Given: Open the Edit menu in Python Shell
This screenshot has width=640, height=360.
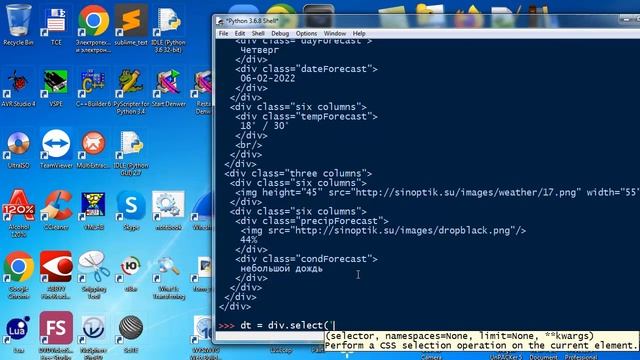Looking at the screenshot, I should (240, 33).
